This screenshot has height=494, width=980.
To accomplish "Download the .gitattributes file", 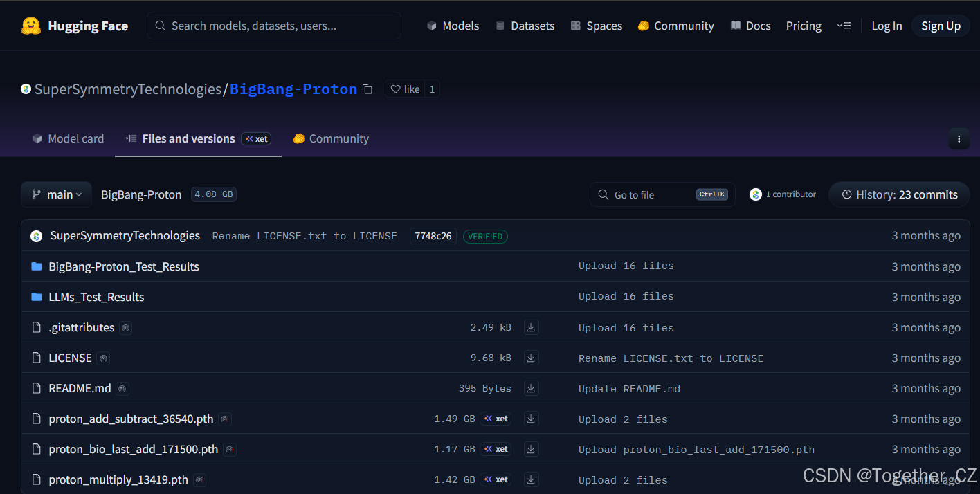I will (x=531, y=327).
